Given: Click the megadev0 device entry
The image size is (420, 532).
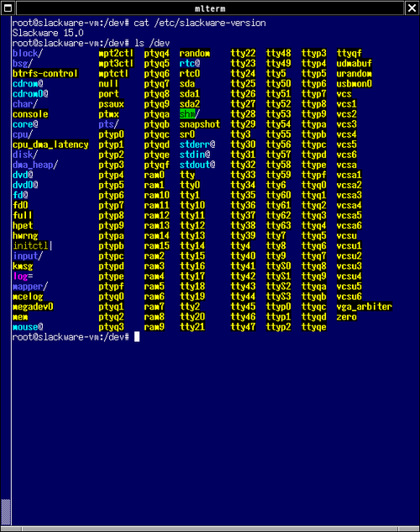Looking at the screenshot, I should tap(33, 307).
